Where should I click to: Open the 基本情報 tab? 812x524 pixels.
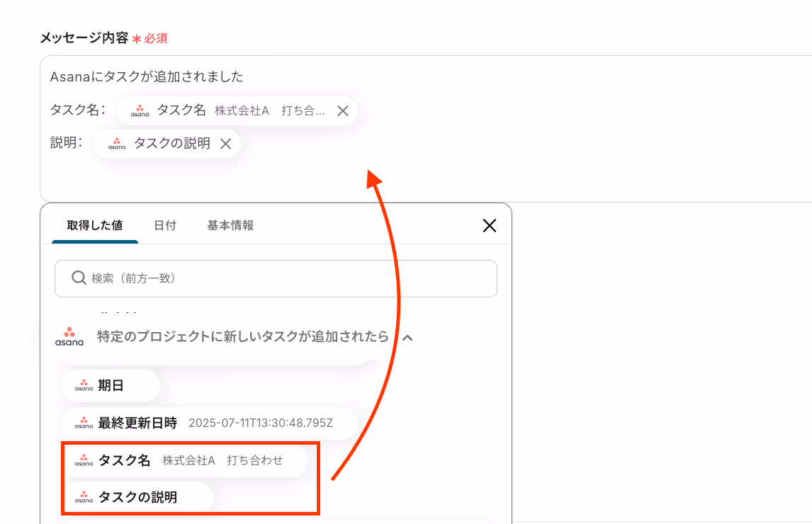[x=230, y=225]
